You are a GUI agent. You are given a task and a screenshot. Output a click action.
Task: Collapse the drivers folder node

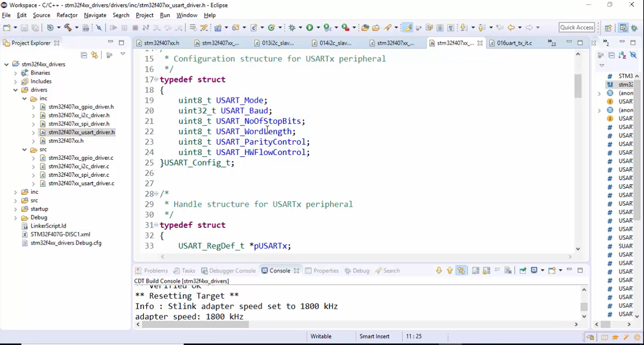(x=15, y=90)
